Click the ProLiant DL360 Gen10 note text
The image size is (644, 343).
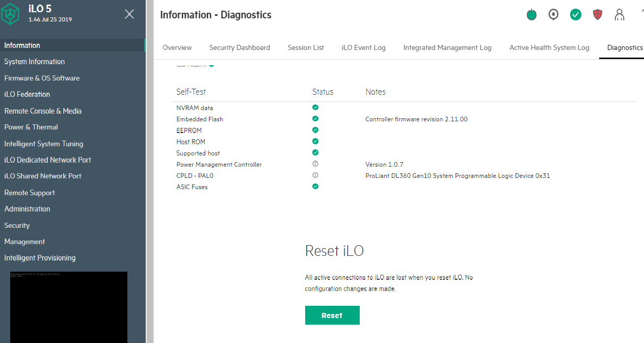tap(458, 176)
